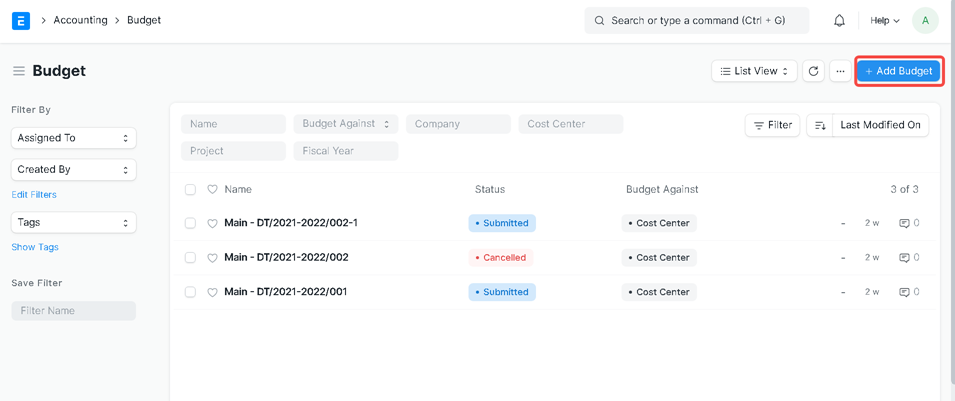Check the select-all checkbox in header

(x=190, y=189)
